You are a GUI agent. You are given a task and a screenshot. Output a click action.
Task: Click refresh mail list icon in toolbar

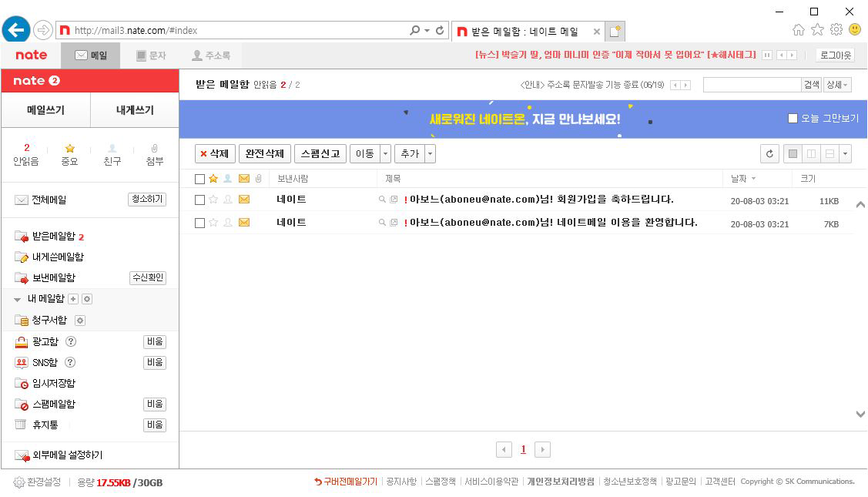[x=769, y=154]
